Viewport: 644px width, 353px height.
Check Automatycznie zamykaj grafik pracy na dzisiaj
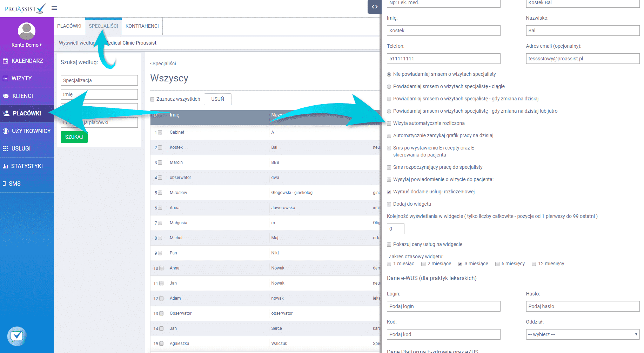[389, 136]
